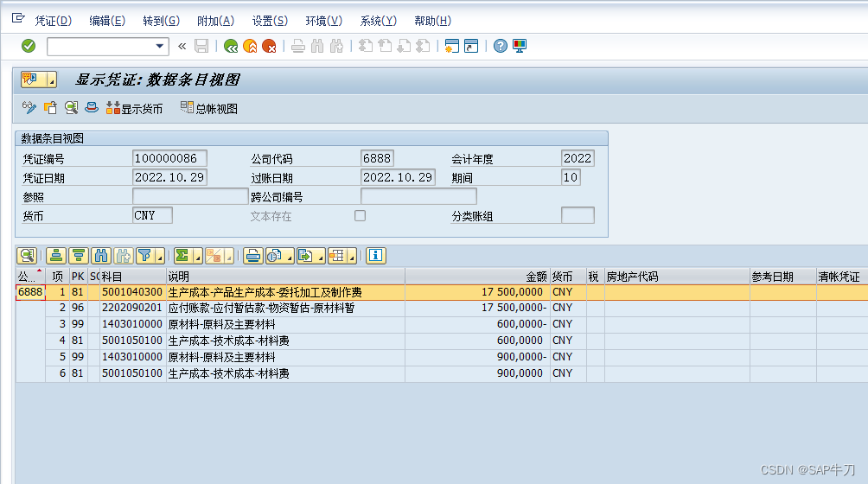Open the 系统(Y) menu
Image resolution: width=868 pixels, height=484 pixels.
point(378,21)
